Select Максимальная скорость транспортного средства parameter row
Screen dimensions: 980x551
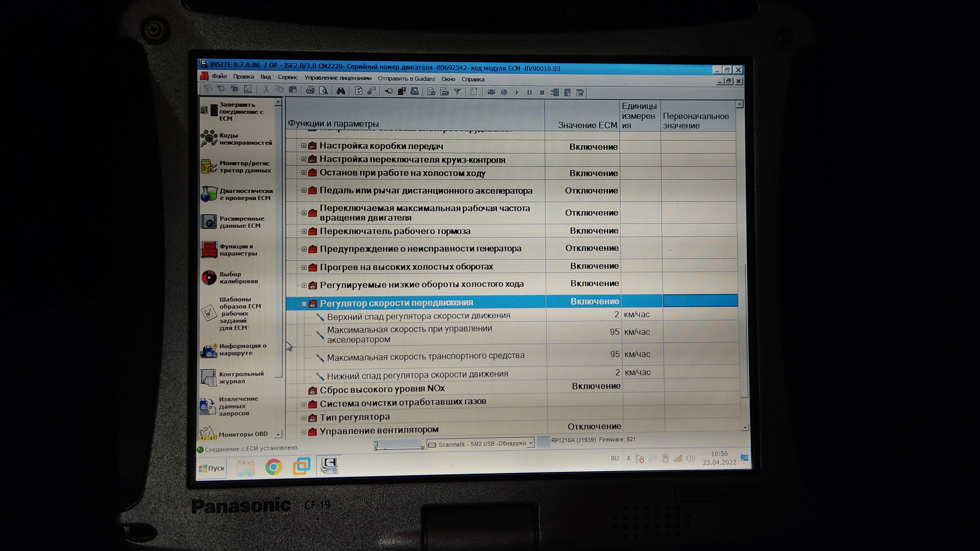tap(425, 356)
